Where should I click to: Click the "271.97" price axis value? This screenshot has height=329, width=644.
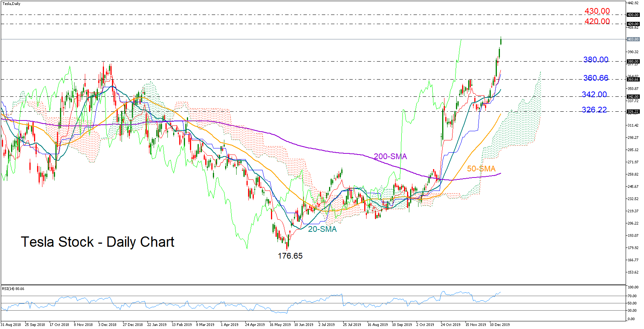pos(633,162)
